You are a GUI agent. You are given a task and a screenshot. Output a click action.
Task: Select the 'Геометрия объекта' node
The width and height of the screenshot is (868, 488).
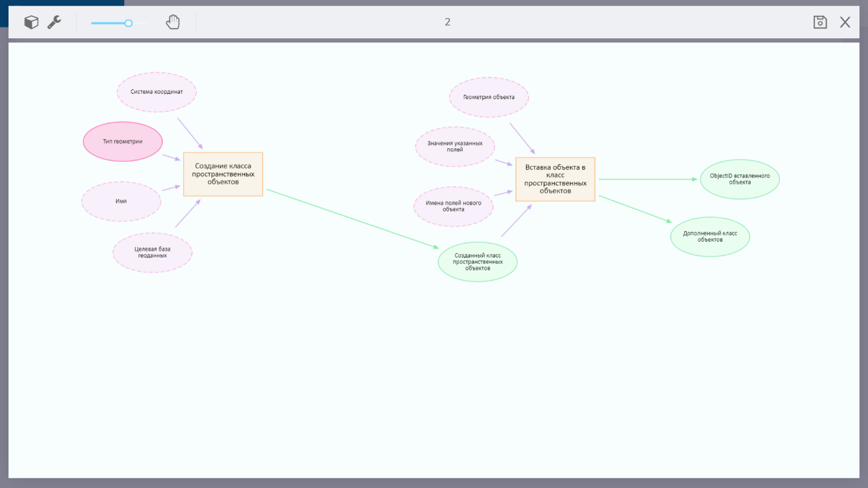(x=489, y=97)
